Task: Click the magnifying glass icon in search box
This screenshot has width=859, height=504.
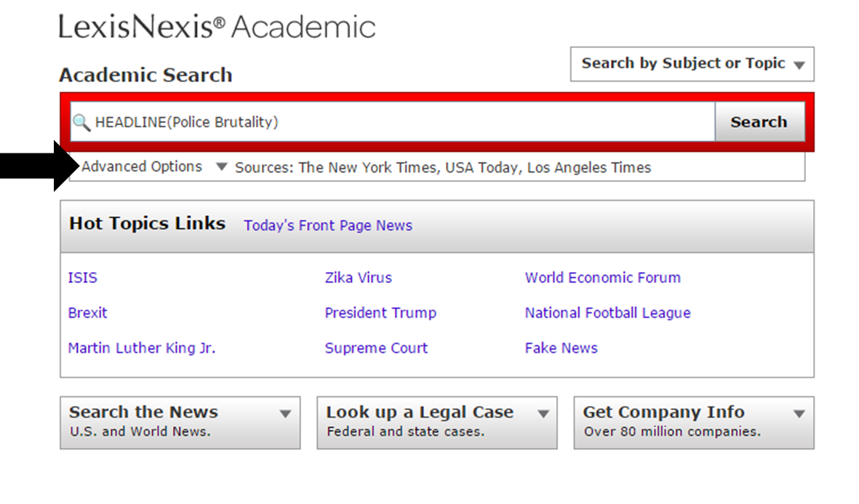Action: point(81,122)
